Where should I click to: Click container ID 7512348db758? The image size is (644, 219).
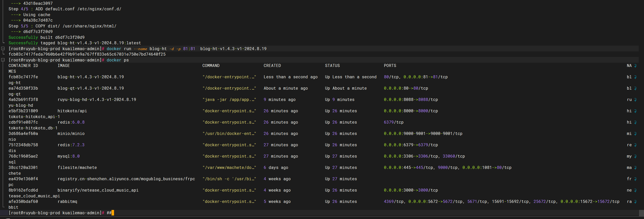click(x=23, y=145)
